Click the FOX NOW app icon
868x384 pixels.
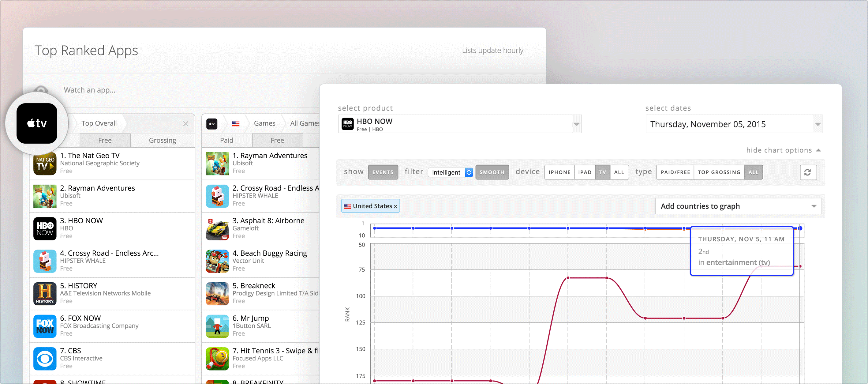point(45,326)
